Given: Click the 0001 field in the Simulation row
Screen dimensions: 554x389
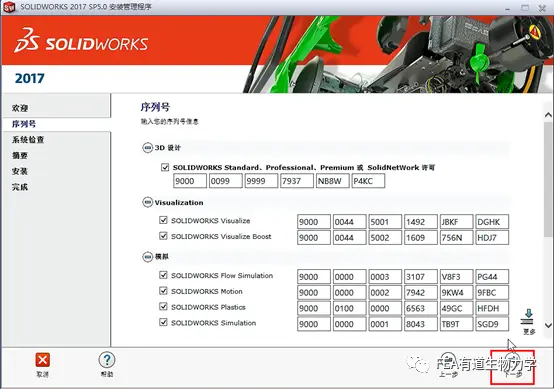Looking at the screenshot, I should [x=385, y=324].
